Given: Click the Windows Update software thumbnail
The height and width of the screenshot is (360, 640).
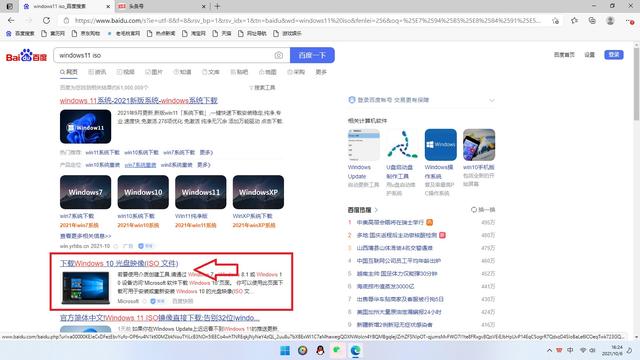Looking at the screenshot, I should [363, 145].
